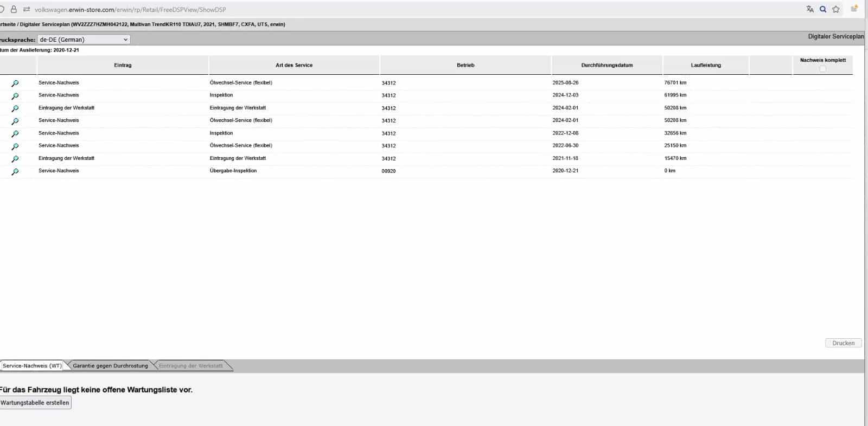Image resolution: width=868 pixels, height=426 pixels.
Task: Click the date 2021-11-18
Action: pos(565,158)
